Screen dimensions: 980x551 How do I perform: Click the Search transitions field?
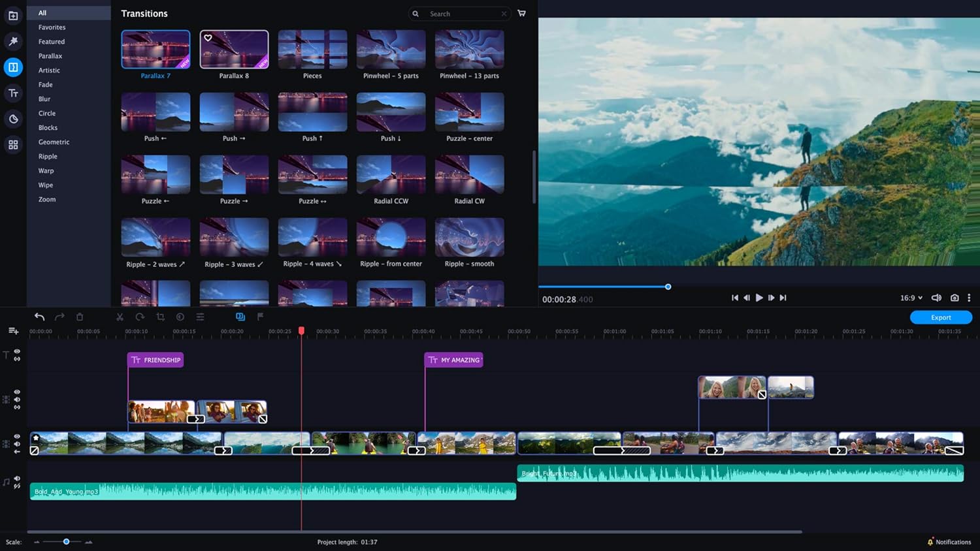(461, 14)
